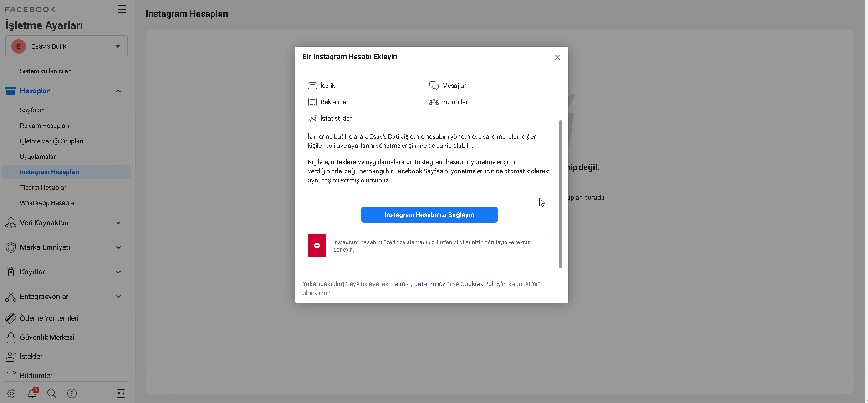Screen dimensions: 868x403
Task: Open Güvenlik Merkezi in the sidebar
Action: [x=47, y=338]
